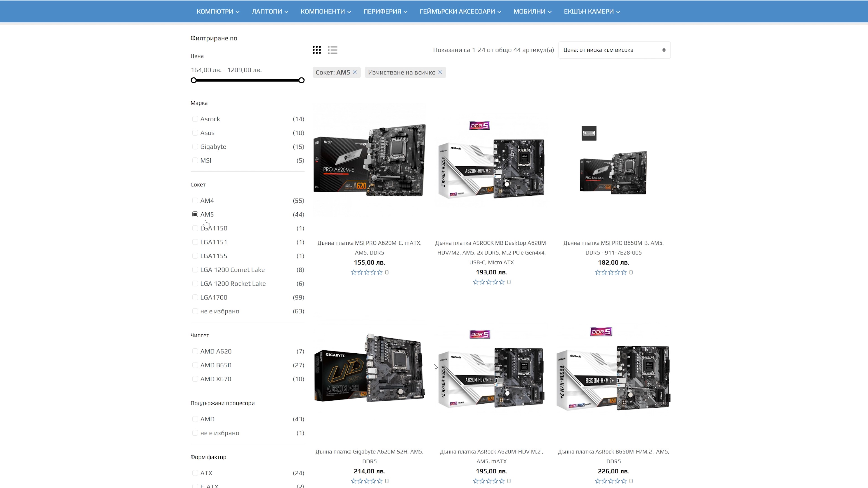This screenshot has width=868, height=488.
Task: Open the Gigabyte A620M S2H product title link
Action: (369, 456)
